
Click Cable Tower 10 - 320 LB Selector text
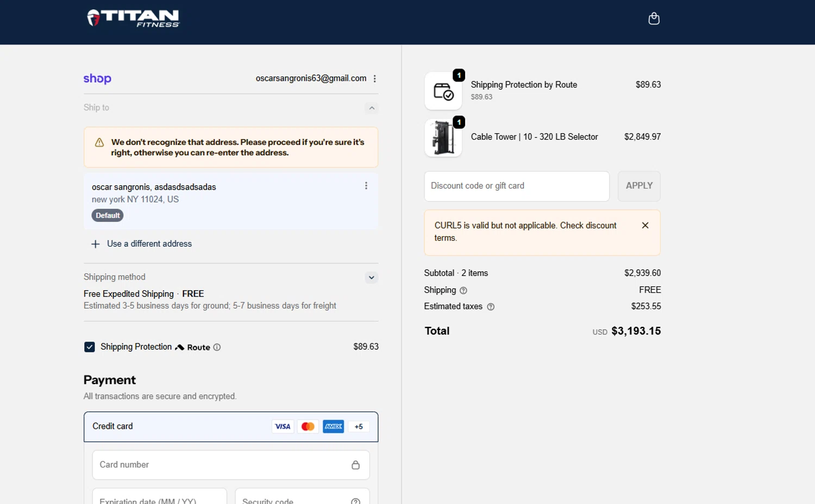[x=535, y=137]
